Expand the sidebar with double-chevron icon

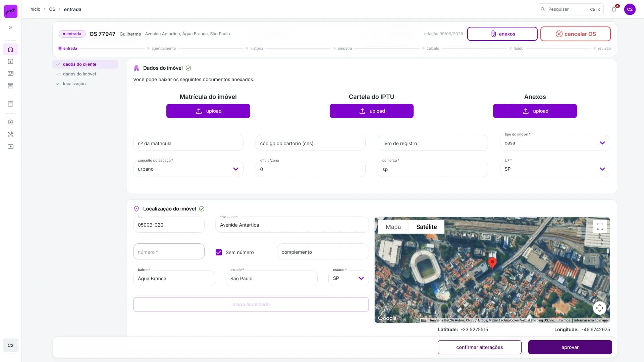coord(10,27)
